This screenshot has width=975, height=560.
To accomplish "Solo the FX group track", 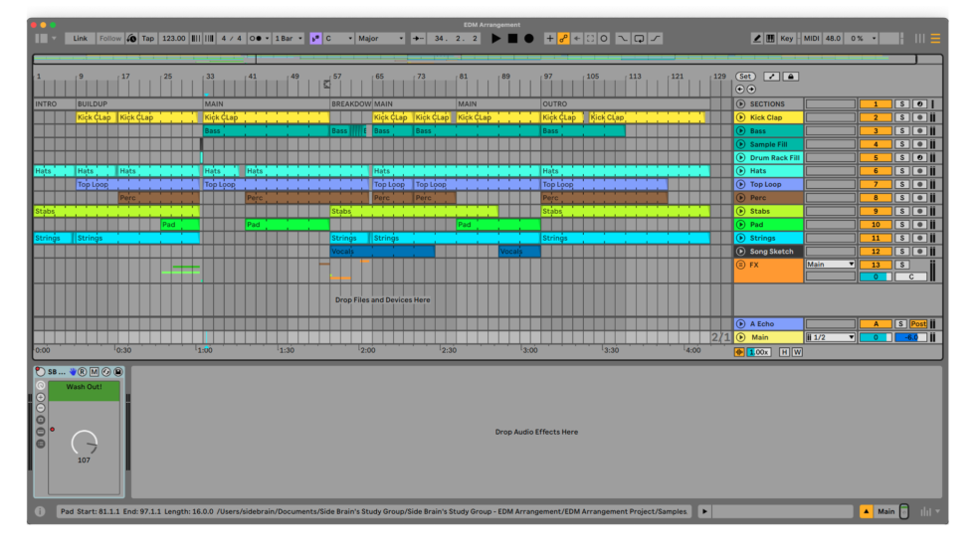I will [x=901, y=265].
